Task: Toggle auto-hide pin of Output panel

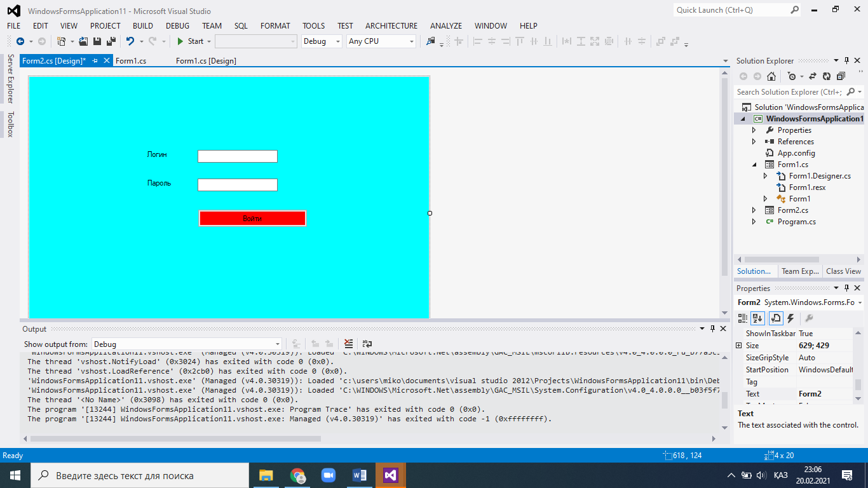Action: tap(713, 329)
